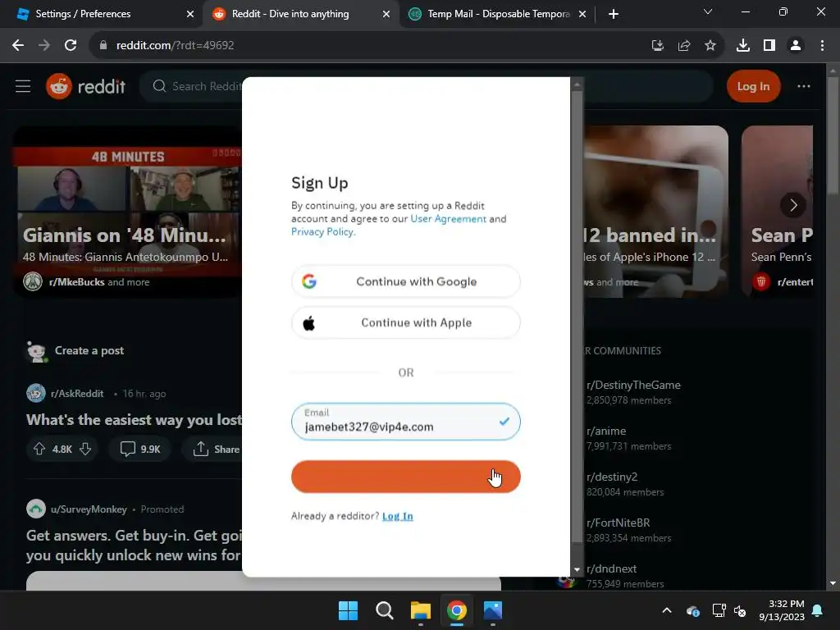Click the Giannis 48 Minutes trending card

coord(127,211)
